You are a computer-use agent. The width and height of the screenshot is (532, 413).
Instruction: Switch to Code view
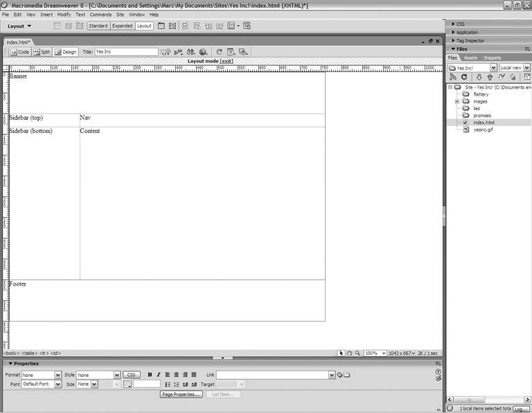[19, 52]
